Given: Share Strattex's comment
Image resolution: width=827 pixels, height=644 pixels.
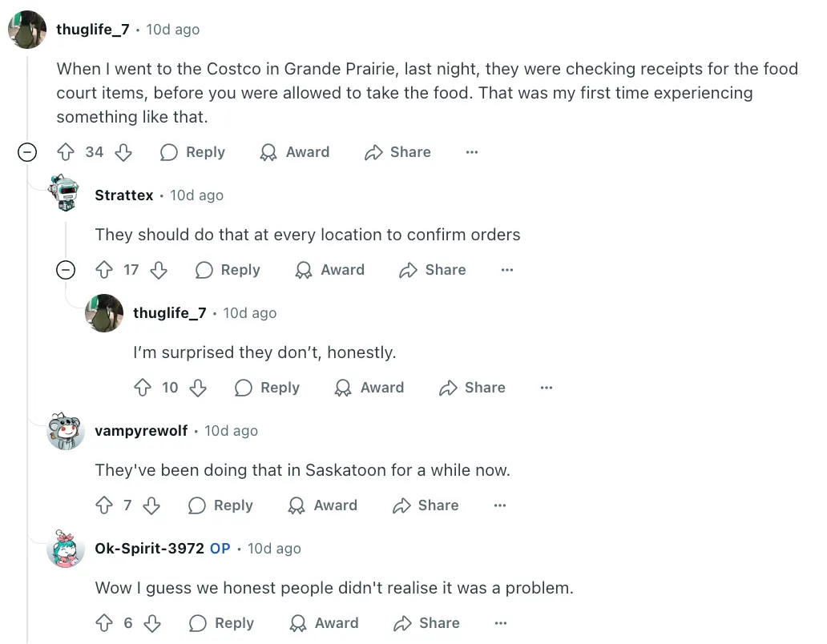Looking at the screenshot, I should (432, 270).
